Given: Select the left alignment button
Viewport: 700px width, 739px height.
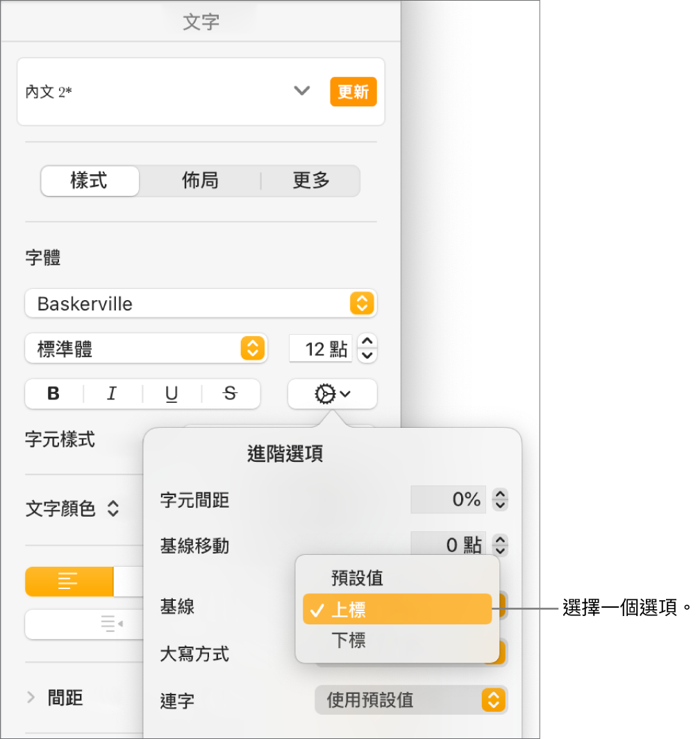Looking at the screenshot, I should (69, 581).
